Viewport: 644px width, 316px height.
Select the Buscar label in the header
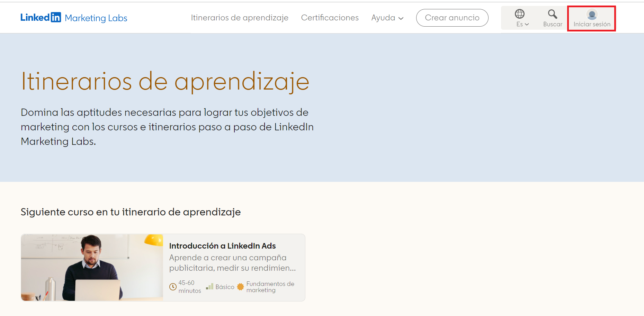coord(553,24)
